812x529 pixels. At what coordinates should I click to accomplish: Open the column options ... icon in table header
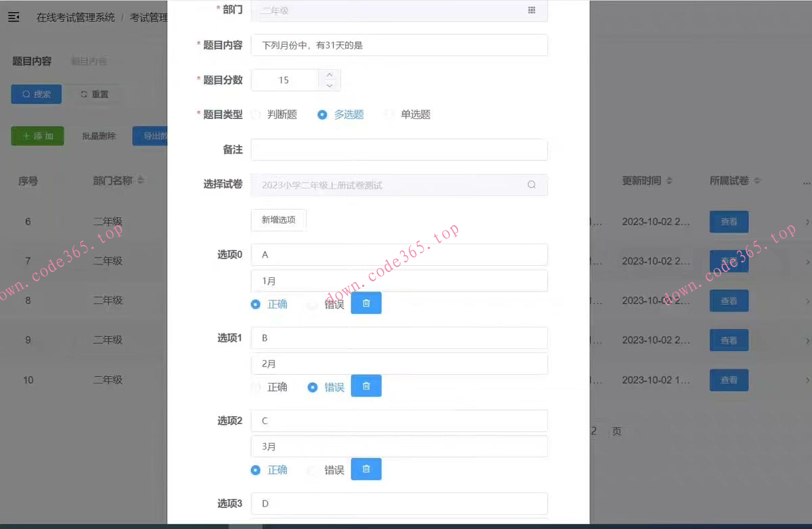pos(806,181)
